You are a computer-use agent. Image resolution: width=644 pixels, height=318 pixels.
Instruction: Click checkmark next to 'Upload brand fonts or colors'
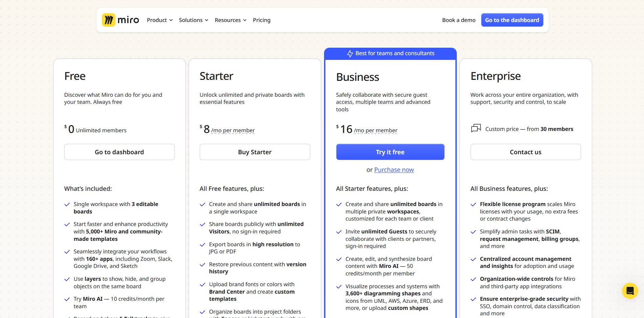coord(202,285)
